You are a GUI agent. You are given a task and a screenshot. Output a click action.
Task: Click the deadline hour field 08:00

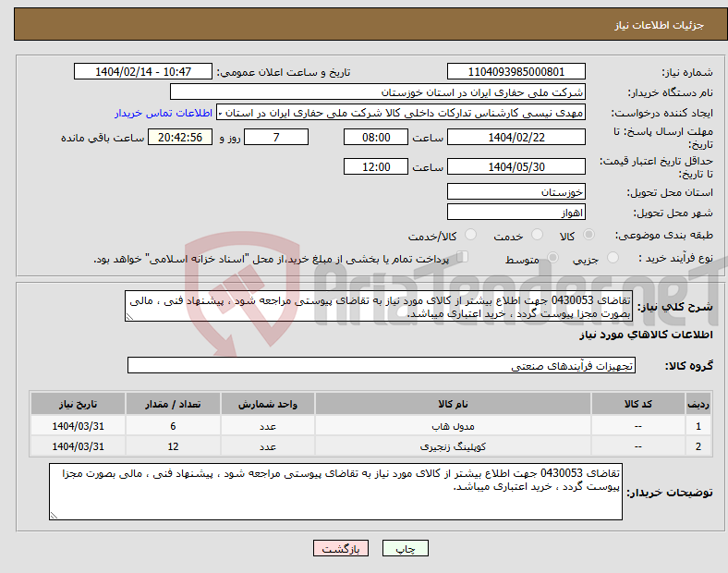pos(376,137)
